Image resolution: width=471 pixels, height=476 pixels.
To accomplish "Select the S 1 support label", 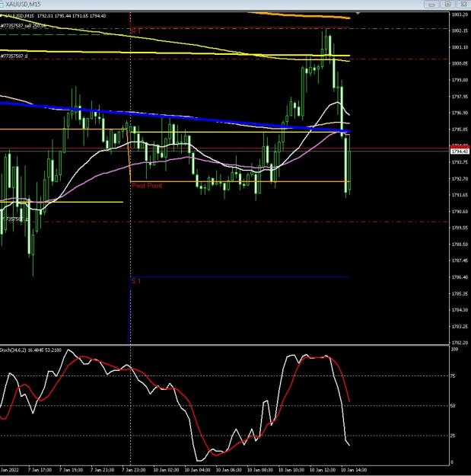I will point(136,281).
